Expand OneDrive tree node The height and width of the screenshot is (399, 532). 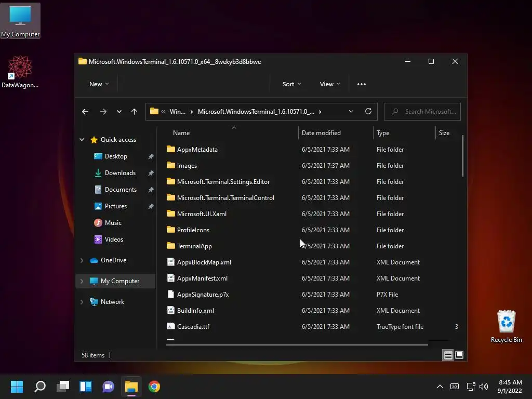click(82, 260)
